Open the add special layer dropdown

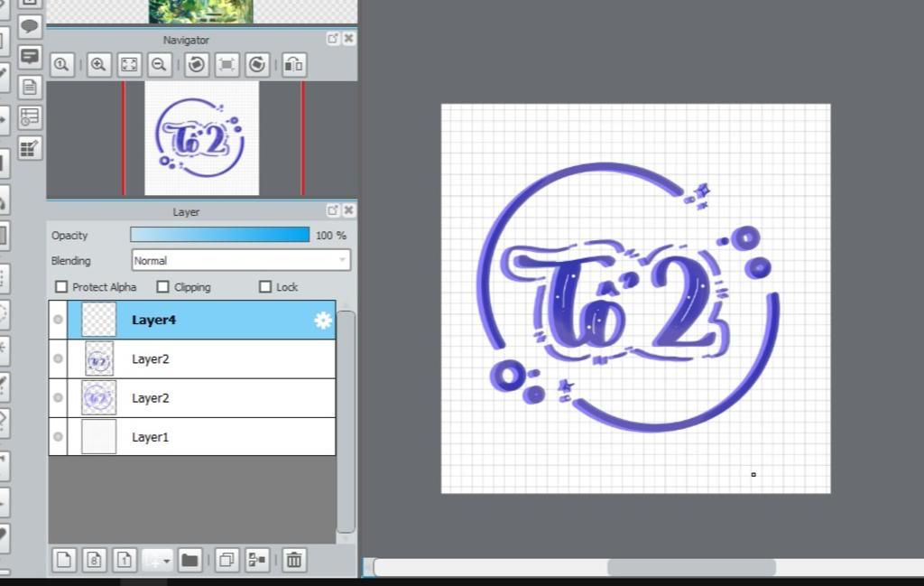pos(157,560)
